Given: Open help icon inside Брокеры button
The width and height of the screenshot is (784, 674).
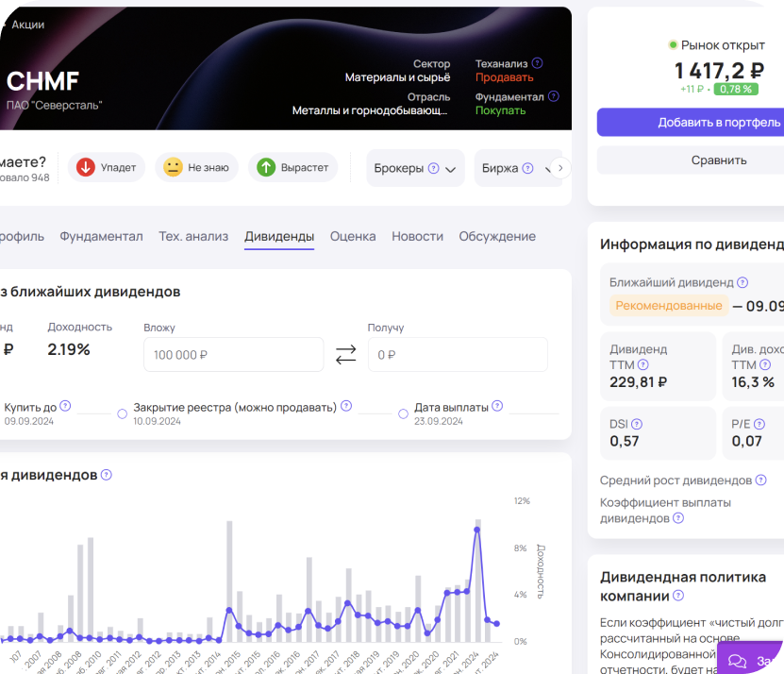Looking at the screenshot, I should 433,168.
